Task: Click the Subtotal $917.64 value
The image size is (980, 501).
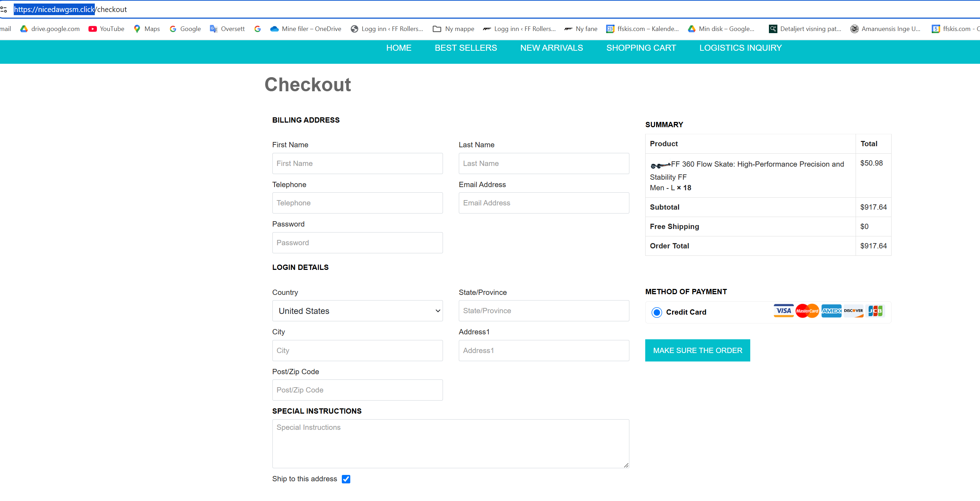Action: tap(873, 207)
